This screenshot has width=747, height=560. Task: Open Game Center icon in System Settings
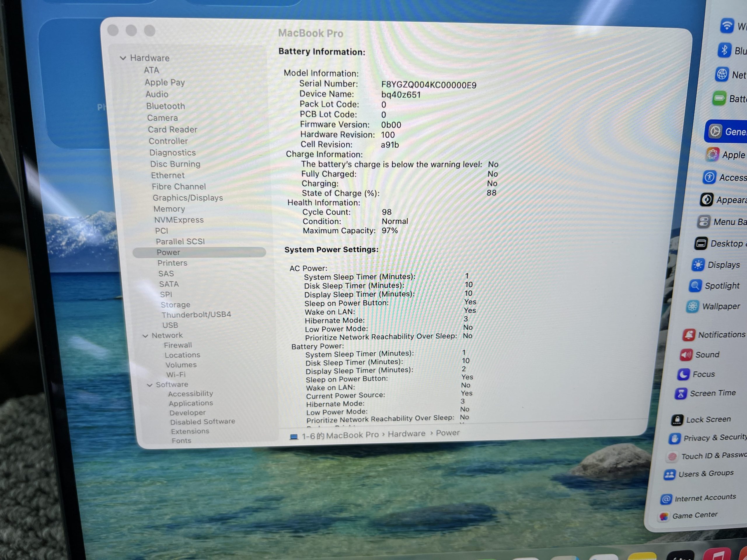coord(664,517)
